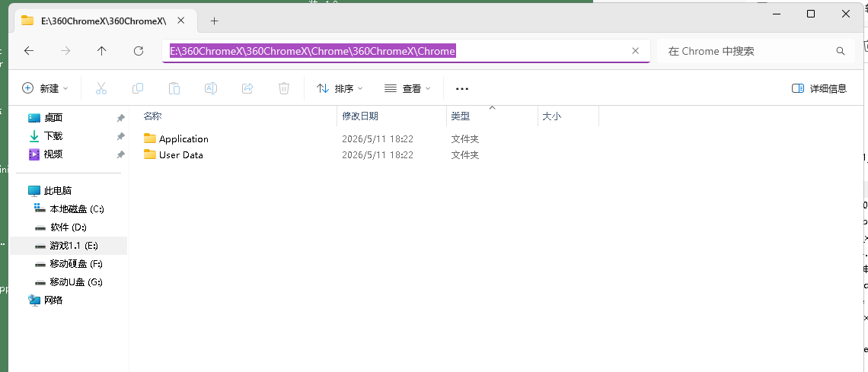This screenshot has height=372, width=868.
Task: Clear the address bar with X
Action: point(636,51)
